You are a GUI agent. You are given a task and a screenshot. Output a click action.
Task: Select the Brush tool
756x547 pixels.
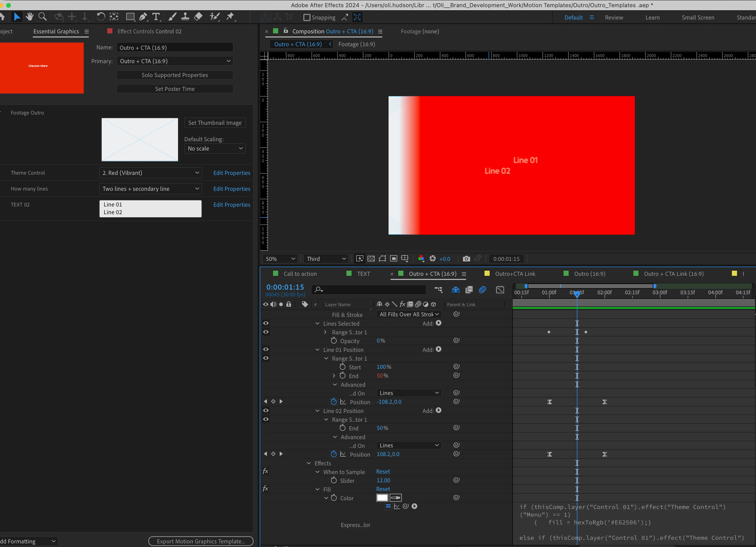[172, 17]
